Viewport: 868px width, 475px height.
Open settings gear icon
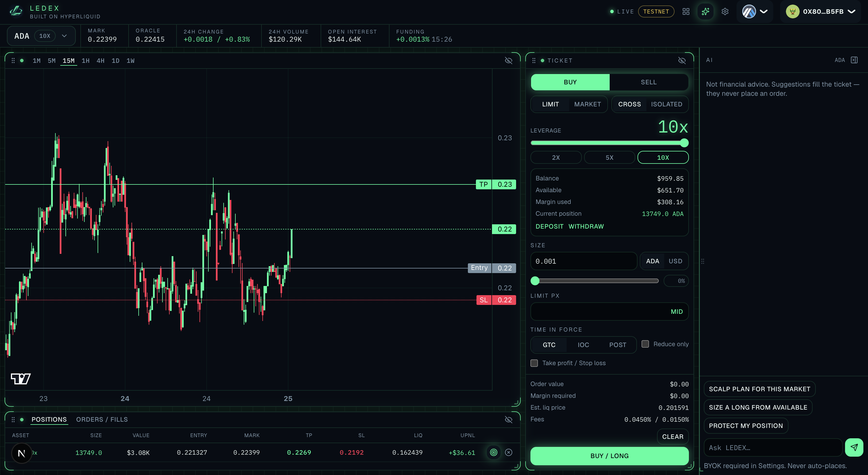725,11
